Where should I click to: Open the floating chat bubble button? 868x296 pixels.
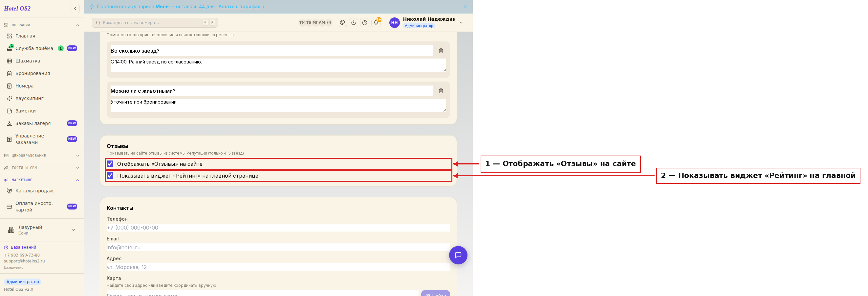(x=458, y=255)
